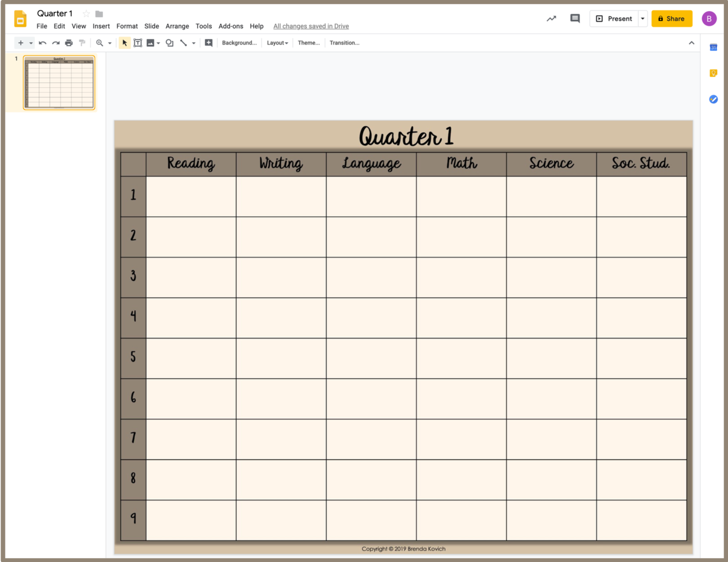
Task: Select the Shape tool icon
Action: click(170, 43)
